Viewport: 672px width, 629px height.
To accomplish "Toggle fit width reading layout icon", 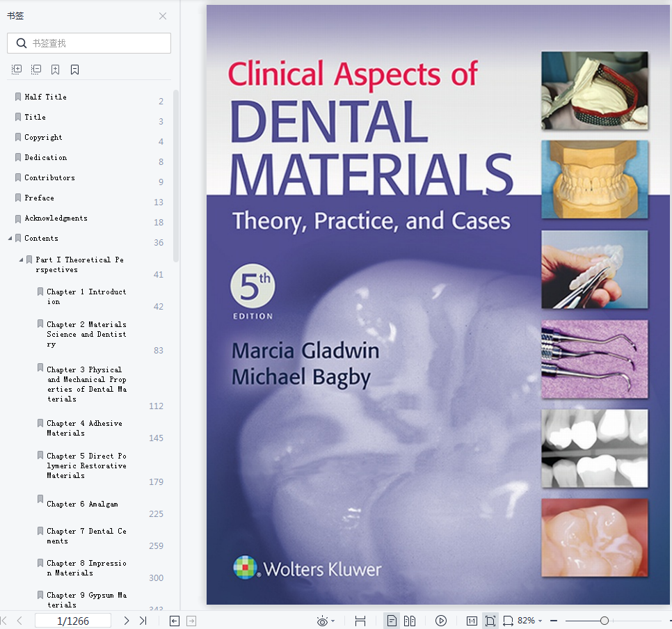I will (x=360, y=621).
